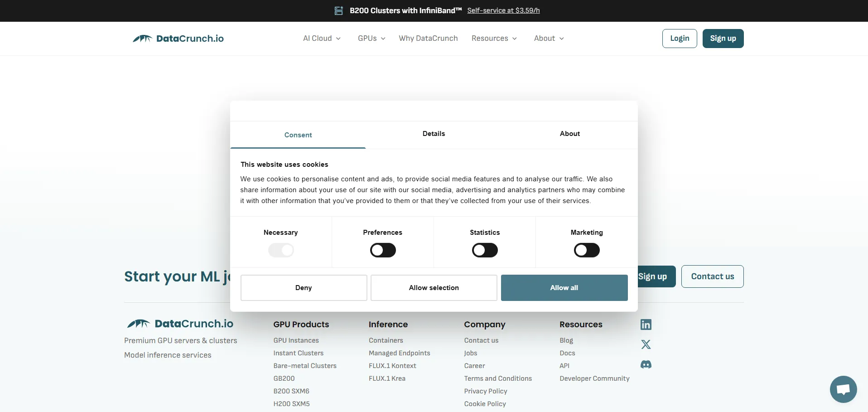The image size is (868, 412).
Task: Open LinkedIn social icon in footer
Action: (x=646, y=325)
